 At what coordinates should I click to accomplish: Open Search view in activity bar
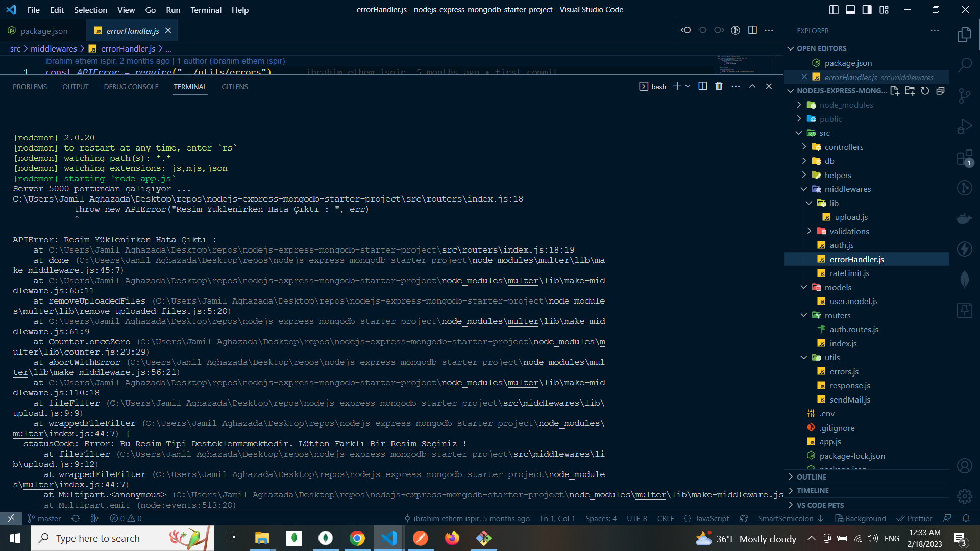(x=964, y=65)
